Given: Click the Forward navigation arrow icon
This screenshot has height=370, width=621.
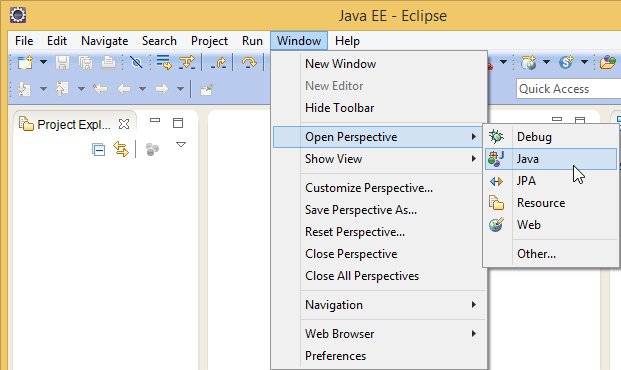Looking at the screenshot, I should point(162,89).
